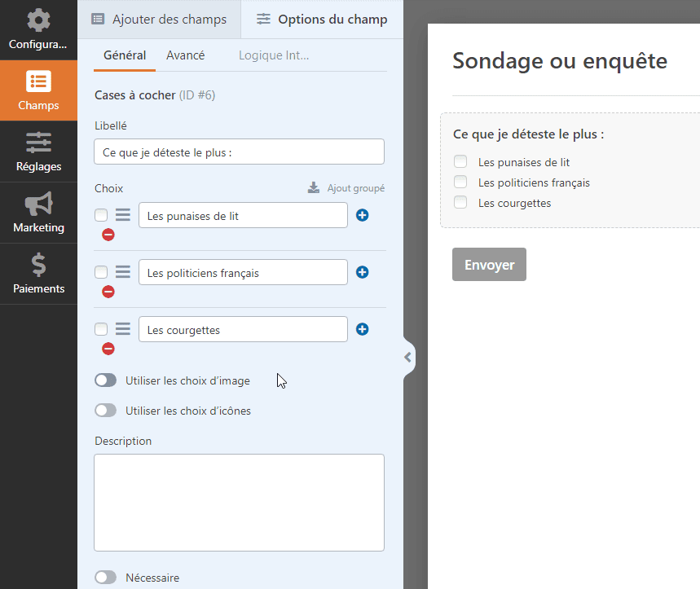Set 'Les punaises de lit' as default choice
Image resolution: width=700 pixels, height=589 pixels.
coord(101,215)
